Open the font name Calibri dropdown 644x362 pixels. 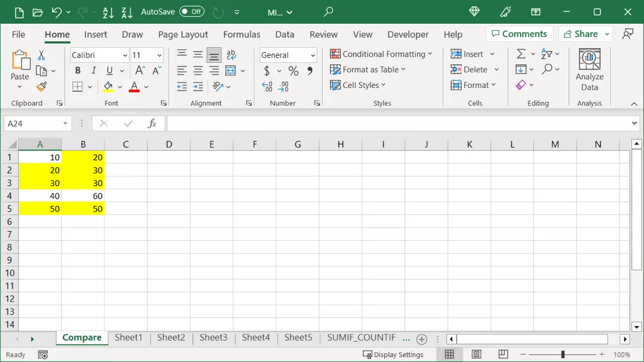click(x=125, y=55)
